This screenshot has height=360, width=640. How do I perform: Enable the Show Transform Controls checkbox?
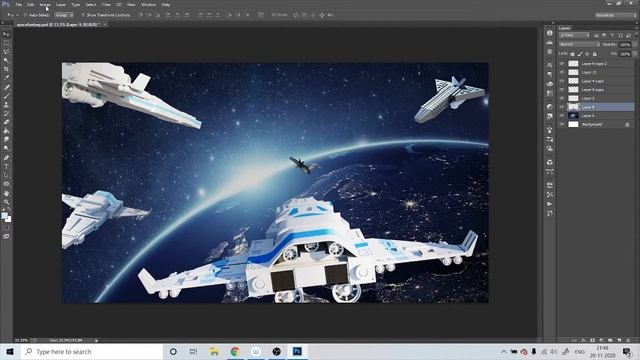point(83,15)
